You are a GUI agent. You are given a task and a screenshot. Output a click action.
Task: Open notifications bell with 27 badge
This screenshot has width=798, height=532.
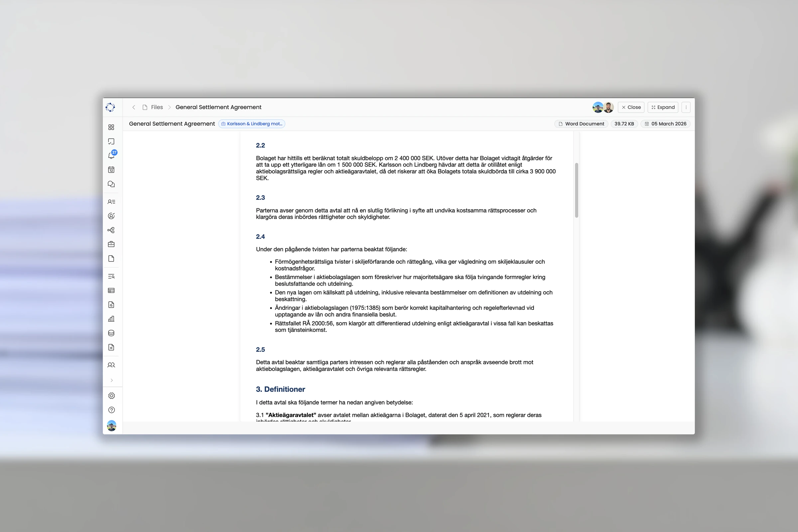pos(111,155)
